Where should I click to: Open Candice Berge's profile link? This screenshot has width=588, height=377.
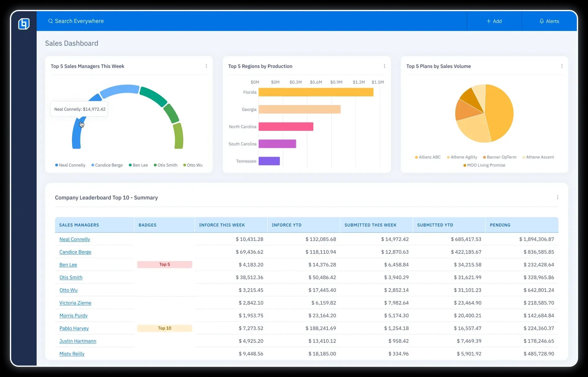75,252
